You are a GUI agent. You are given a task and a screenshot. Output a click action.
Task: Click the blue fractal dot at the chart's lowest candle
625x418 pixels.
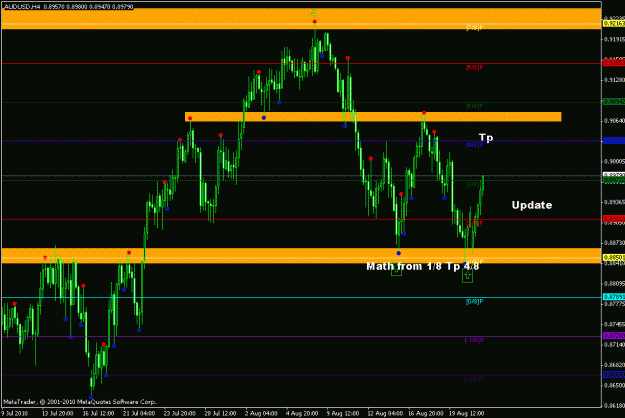[91, 397]
